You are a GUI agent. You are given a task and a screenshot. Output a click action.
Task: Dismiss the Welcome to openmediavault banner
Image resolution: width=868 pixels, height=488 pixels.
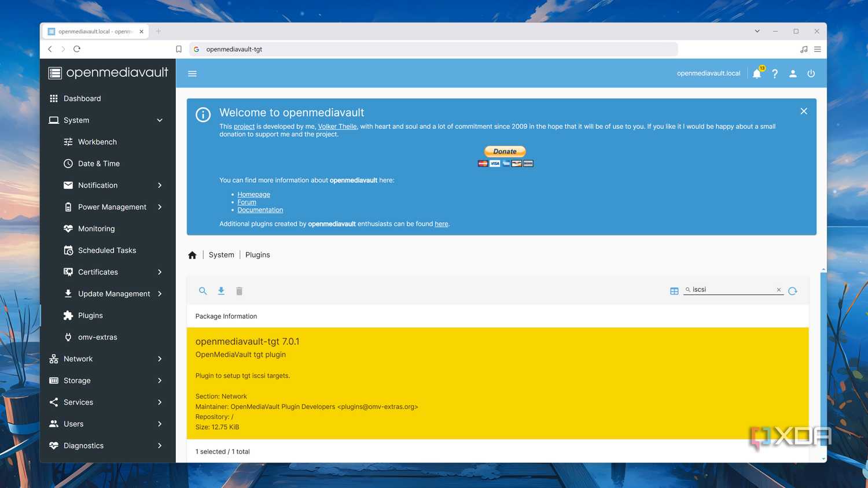804,111
